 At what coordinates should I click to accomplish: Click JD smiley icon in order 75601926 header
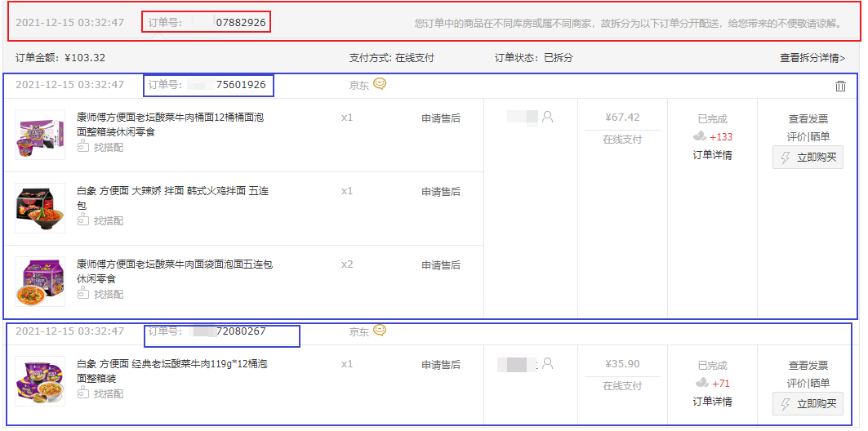(x=379, y=84)
